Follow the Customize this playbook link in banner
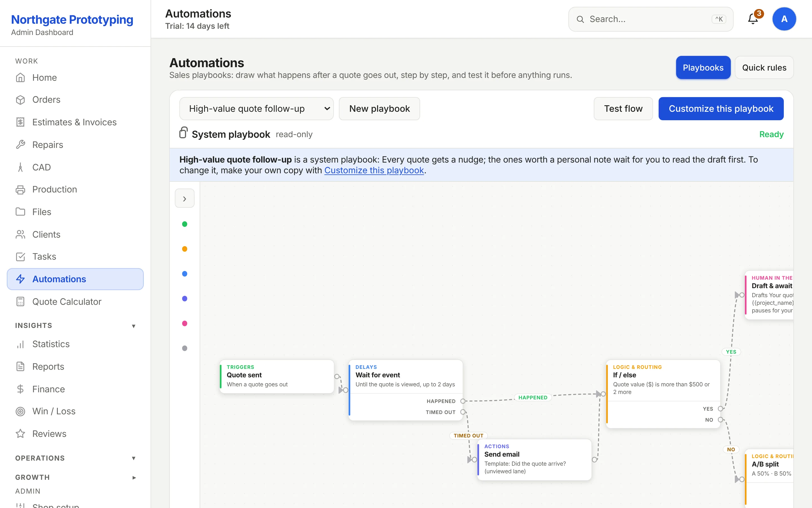 point(374,170)
